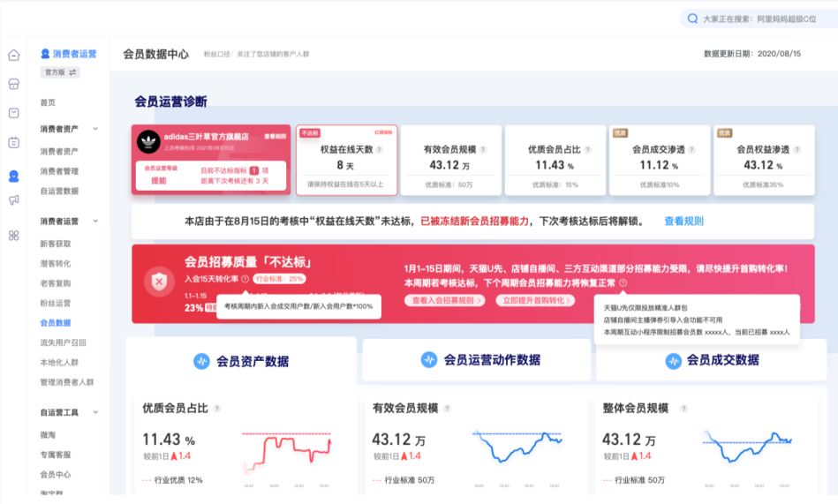
Task: Click help icon beside 入会15天转化率
Action: point(245,278)
